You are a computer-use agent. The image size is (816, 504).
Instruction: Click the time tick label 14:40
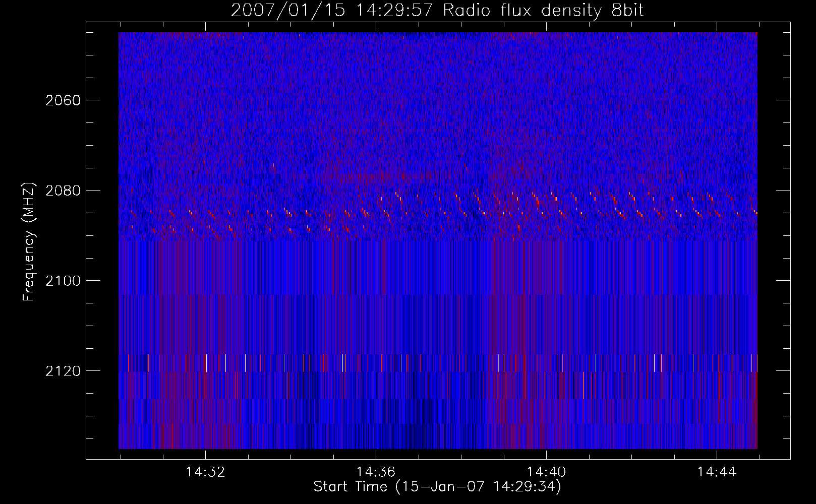[546, 472]
